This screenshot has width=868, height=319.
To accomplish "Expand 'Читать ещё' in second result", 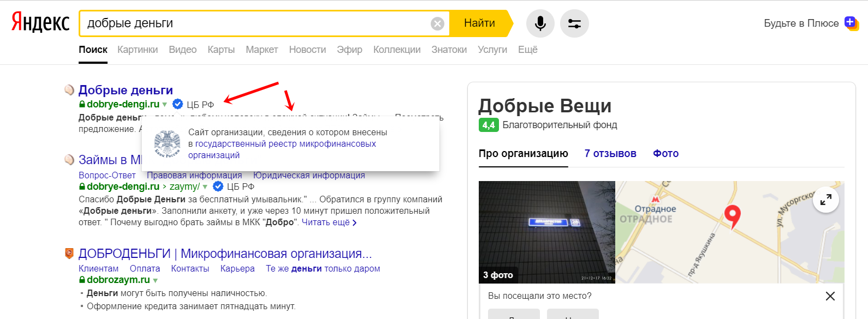I will (329, 222).
